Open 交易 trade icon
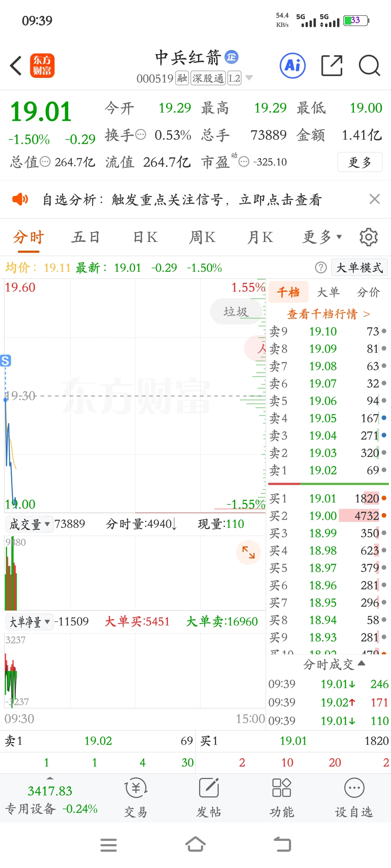 136,798
